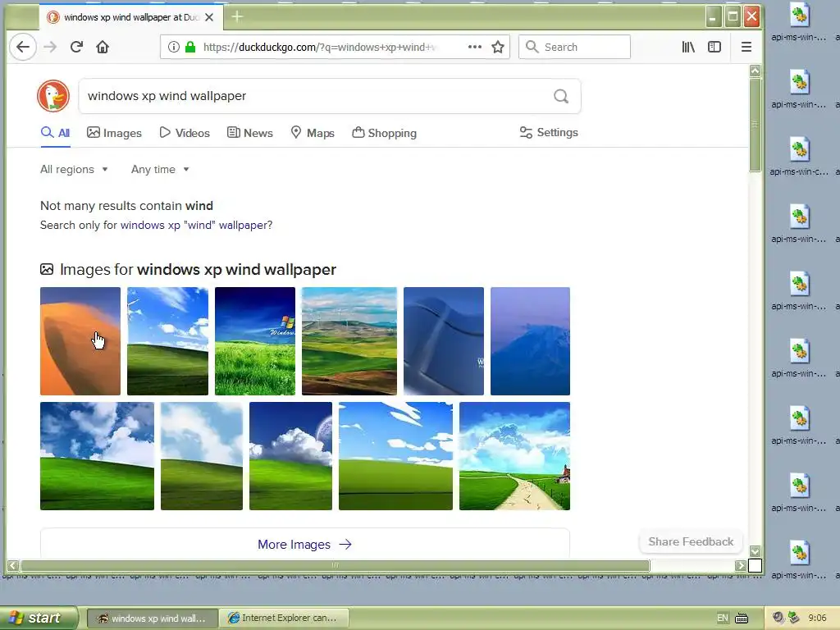
Task: Open the Firefox home page icon
Action: (103, 47)
